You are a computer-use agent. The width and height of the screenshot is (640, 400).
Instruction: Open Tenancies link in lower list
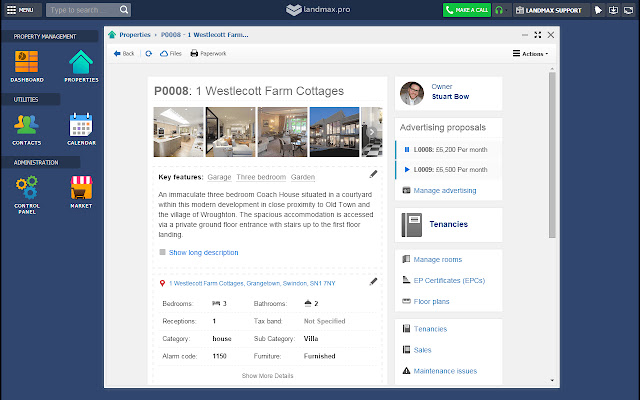(x=430, y=329)
